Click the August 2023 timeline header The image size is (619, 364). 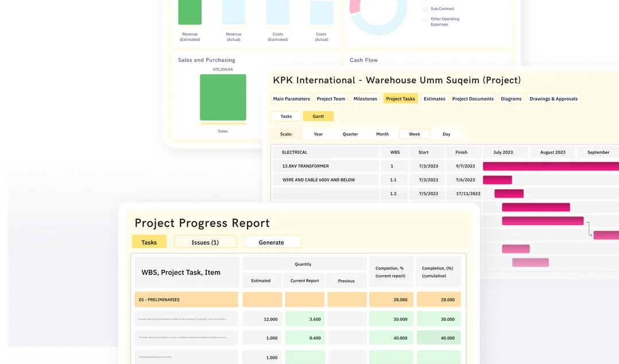click(552, 152)
